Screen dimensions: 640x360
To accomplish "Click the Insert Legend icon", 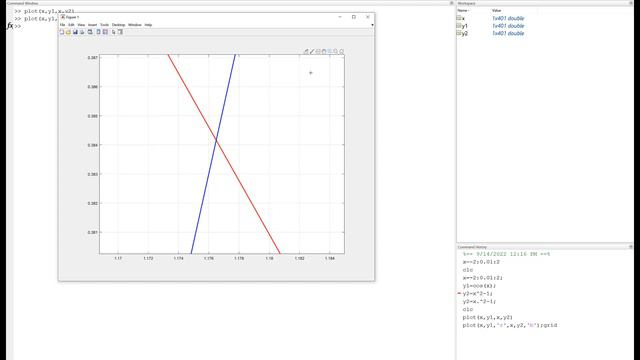I will 105,32.
